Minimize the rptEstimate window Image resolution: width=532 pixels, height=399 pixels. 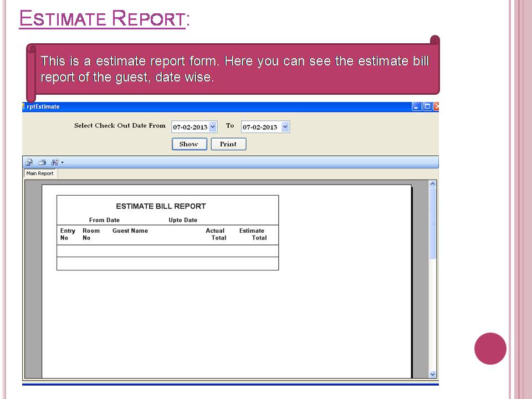(x=416, y=106)
